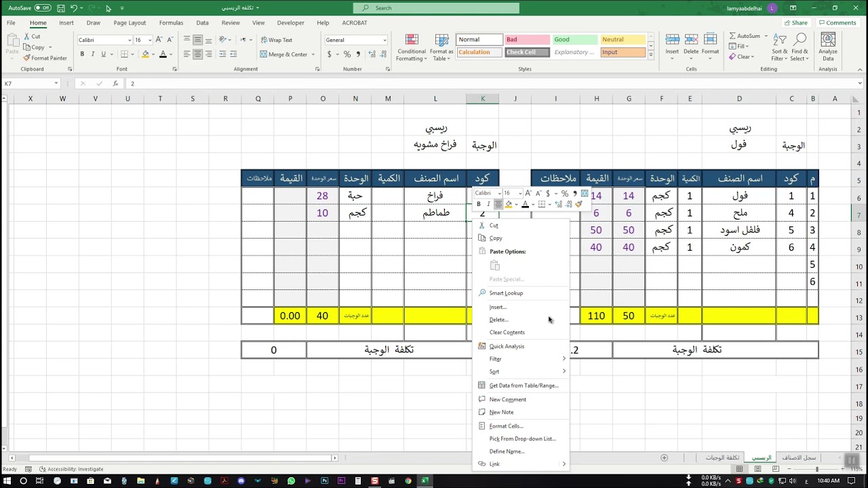Select the Bad cell style
Image resolution: width=868 pixels, height=488 pixels.
click(527, 39)
